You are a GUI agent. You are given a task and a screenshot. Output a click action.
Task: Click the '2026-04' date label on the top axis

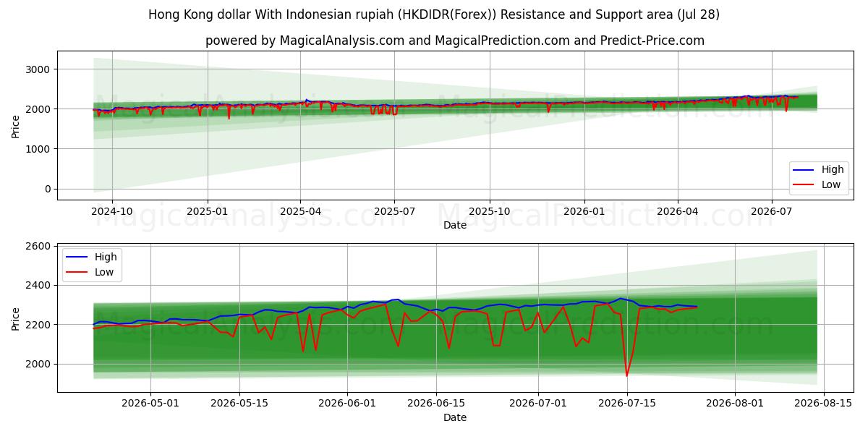point(678,212)
